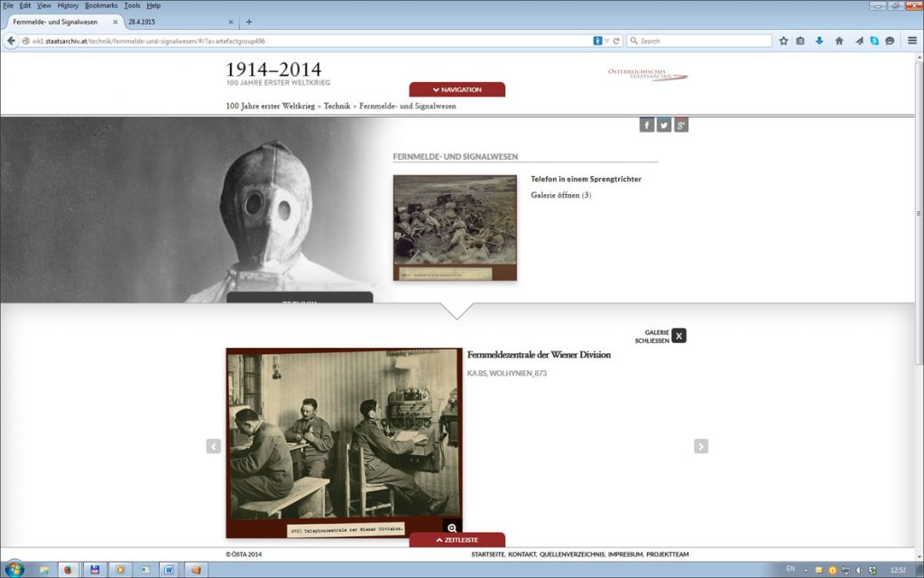Open the Firefox hamburger menu

912,41
